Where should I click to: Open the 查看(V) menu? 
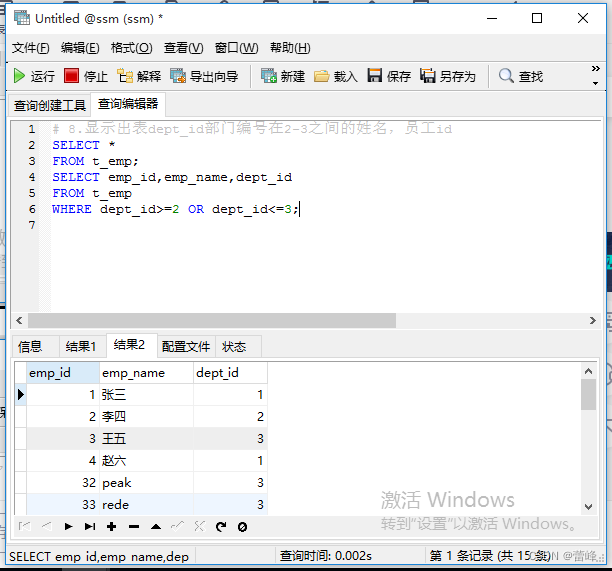point(183,48)
